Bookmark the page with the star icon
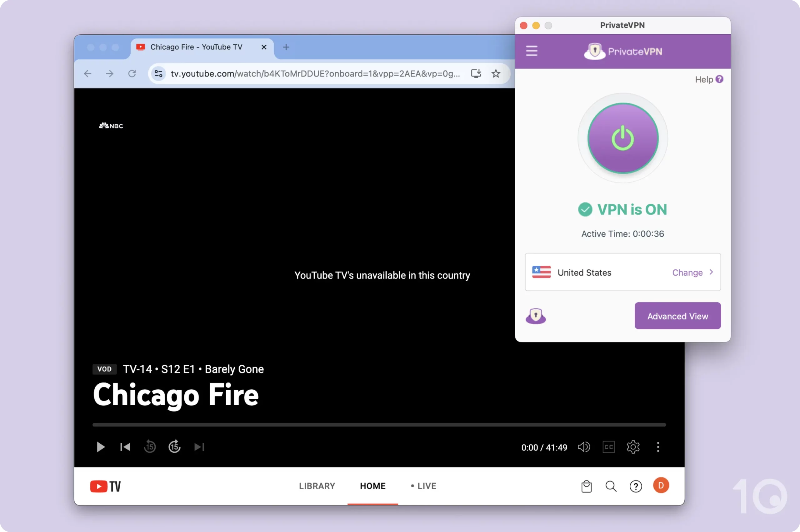 click(x=496, y=73)
